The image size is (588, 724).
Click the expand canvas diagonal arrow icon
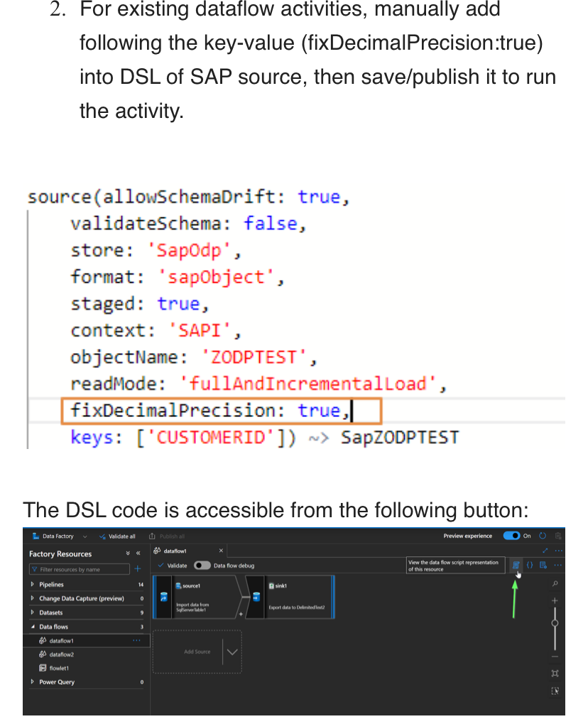(545, 551)
